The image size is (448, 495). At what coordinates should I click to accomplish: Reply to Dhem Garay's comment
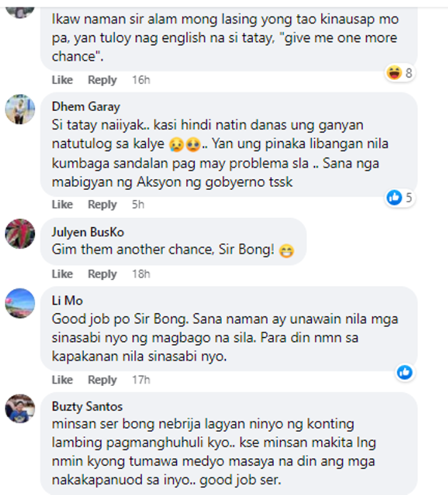[102, 204]
